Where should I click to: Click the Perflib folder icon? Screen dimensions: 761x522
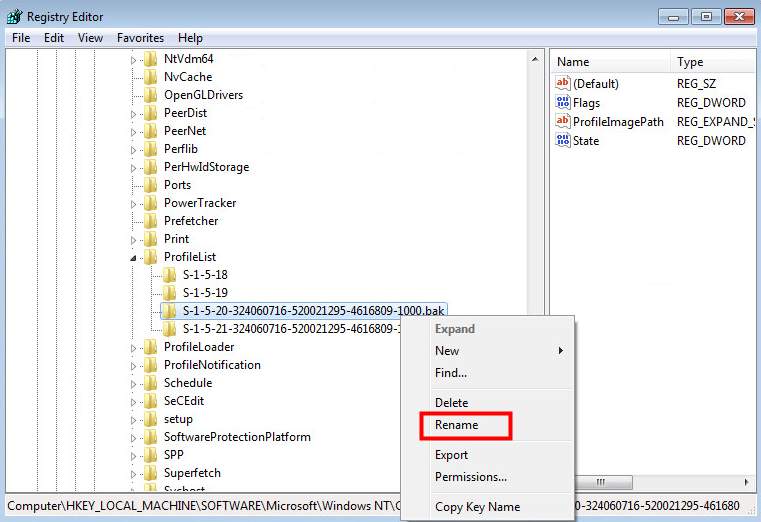tap(150, 149)
